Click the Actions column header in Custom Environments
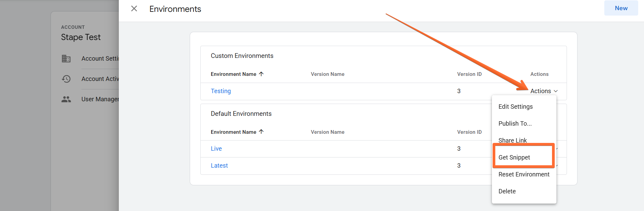The image size is (644, 211). click(x=539, y=74)
